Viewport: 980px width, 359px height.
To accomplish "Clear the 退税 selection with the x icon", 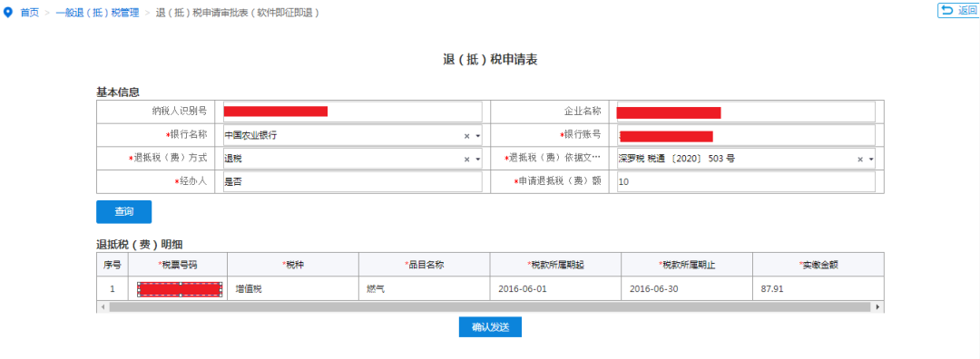I will pos(466,160).
